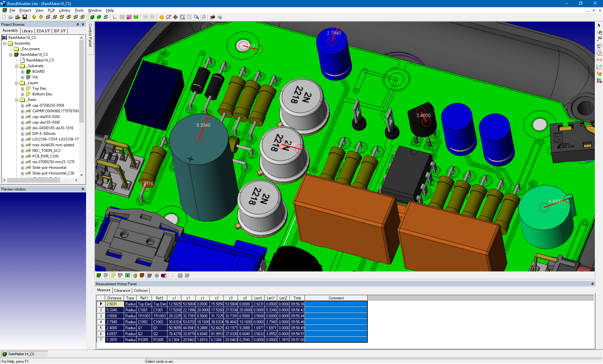
Task: Select measurement row with distance 5.3340
Action: pos(231,310)
